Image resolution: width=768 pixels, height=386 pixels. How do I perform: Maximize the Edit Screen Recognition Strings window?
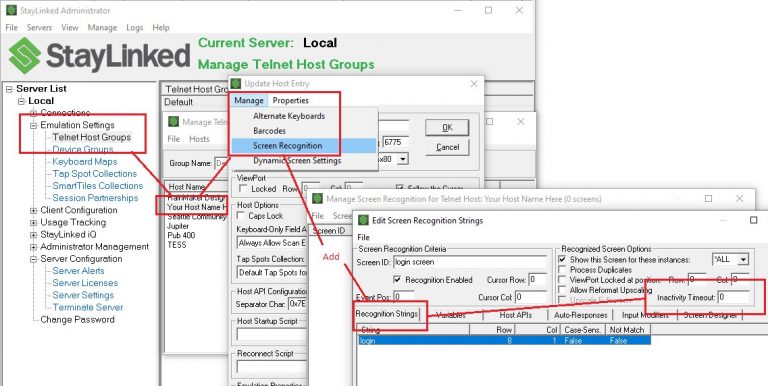[754, 220]
